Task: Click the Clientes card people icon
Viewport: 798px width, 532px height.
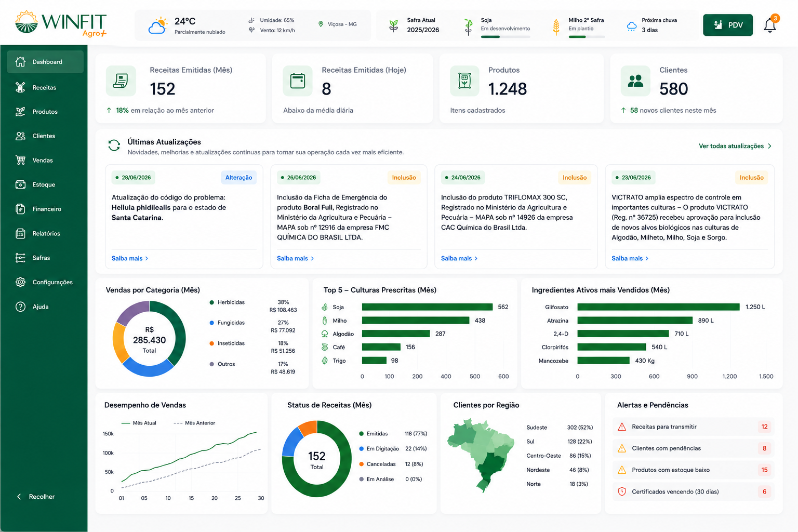Action: point(635,81)
